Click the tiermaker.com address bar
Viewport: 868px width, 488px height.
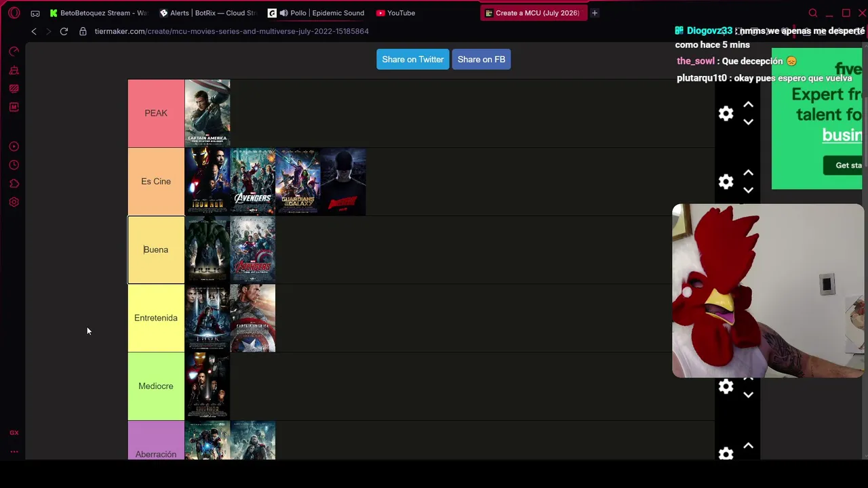point(232,31)
